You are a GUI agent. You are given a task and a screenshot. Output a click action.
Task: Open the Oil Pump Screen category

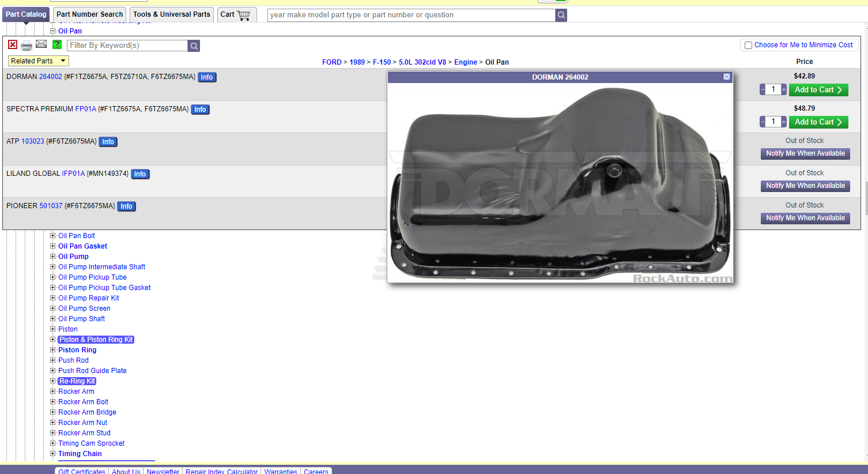click(x=84, y=309)
